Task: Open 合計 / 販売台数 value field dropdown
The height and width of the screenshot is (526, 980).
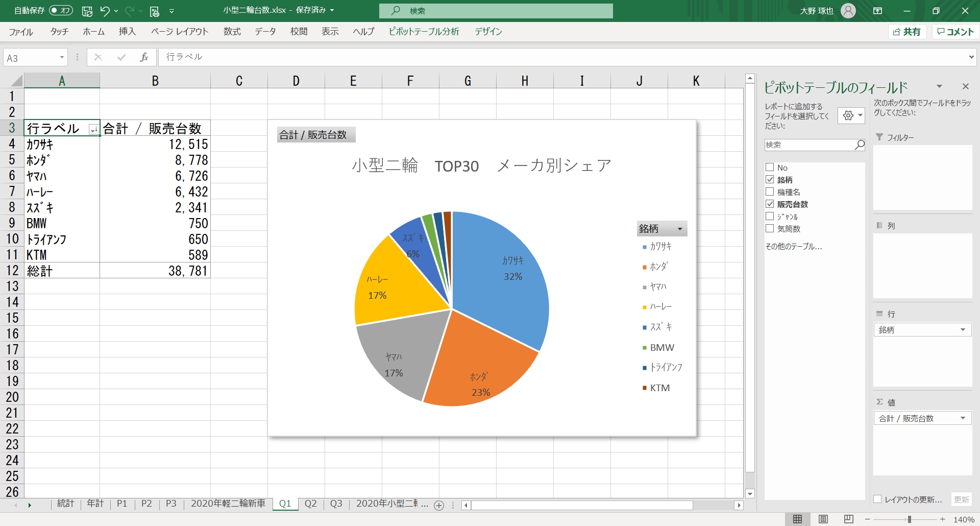Action: tap(963, 418)
